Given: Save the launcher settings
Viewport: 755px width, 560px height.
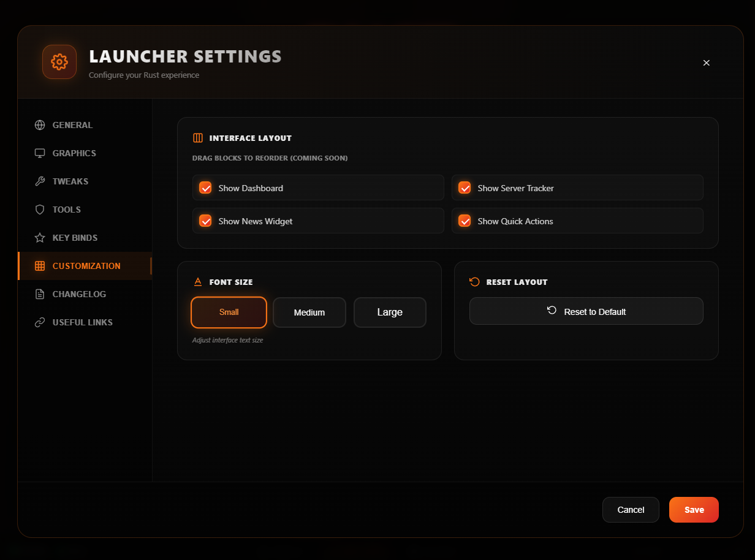Looking at the screenshot, I should coord(694,509).
